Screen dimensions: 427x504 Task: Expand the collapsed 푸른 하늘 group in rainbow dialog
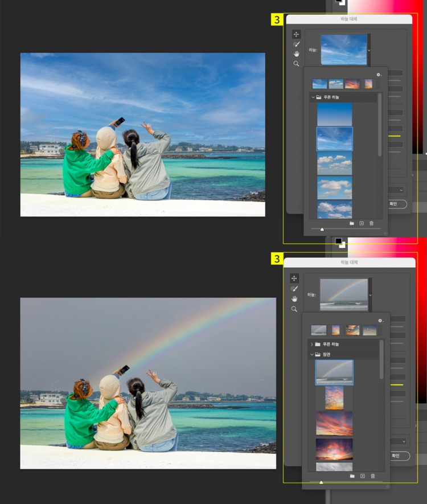point(311,344)
